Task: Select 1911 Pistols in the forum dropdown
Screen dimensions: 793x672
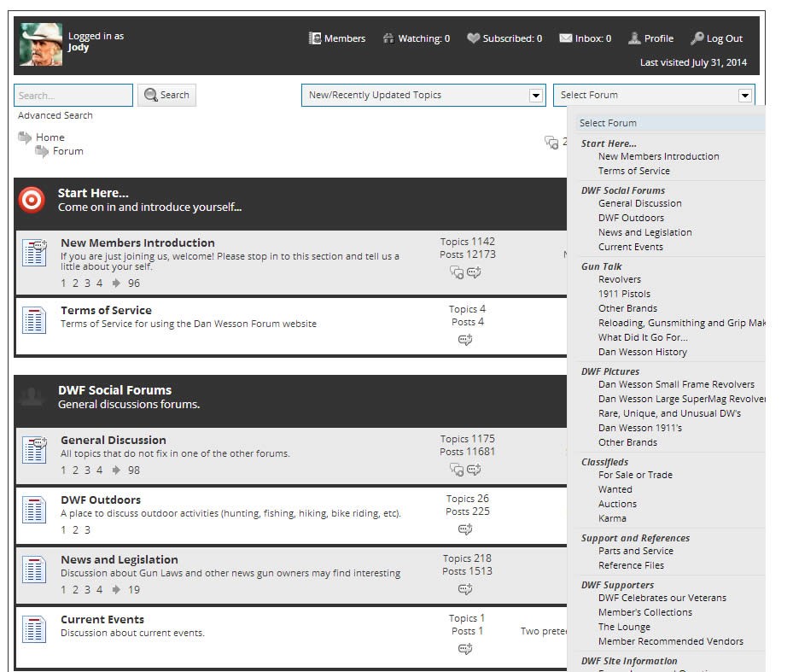Action: 625,294
